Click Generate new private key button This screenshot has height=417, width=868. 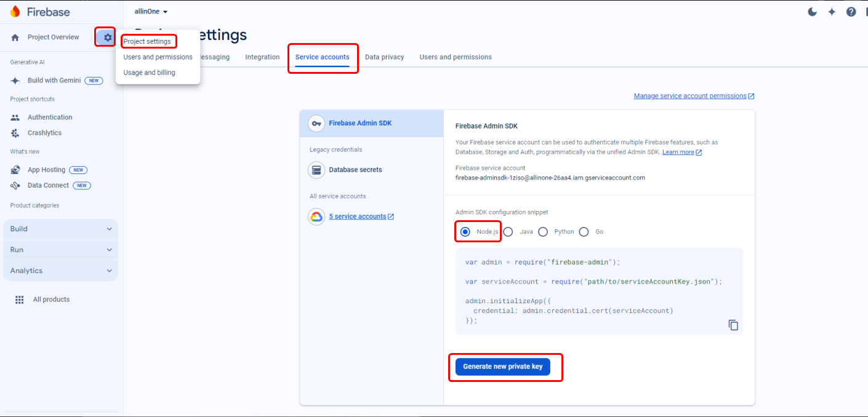(x=502, y=367)
